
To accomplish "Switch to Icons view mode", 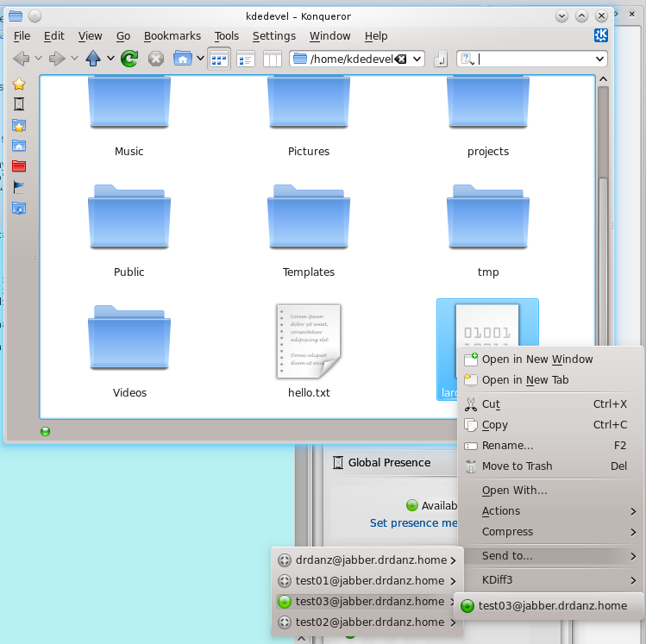I will point(219,59).
